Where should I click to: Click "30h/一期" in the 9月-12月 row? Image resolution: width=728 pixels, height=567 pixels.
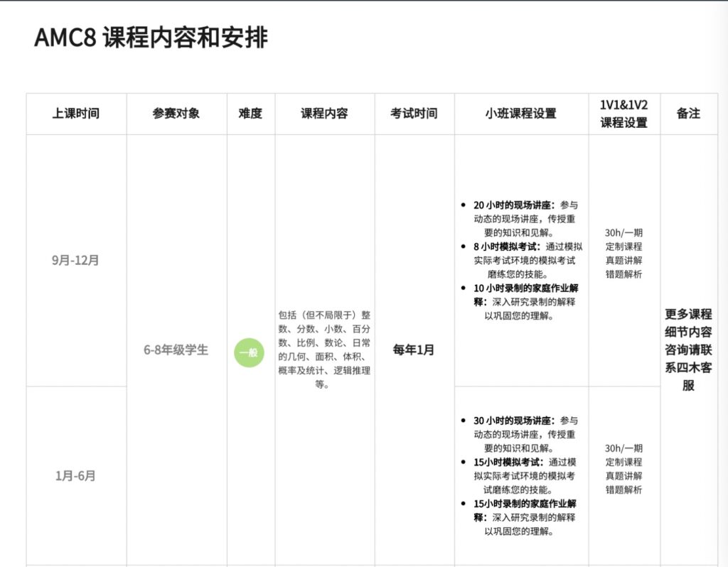pyautogui.click(x=623, y=232)
